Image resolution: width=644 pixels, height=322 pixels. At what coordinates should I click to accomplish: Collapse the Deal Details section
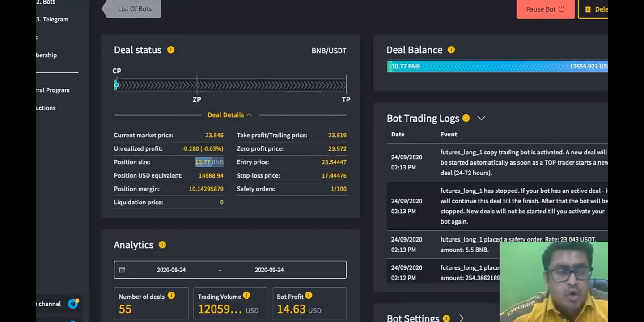pyautogui.click(x=230, y=115)
